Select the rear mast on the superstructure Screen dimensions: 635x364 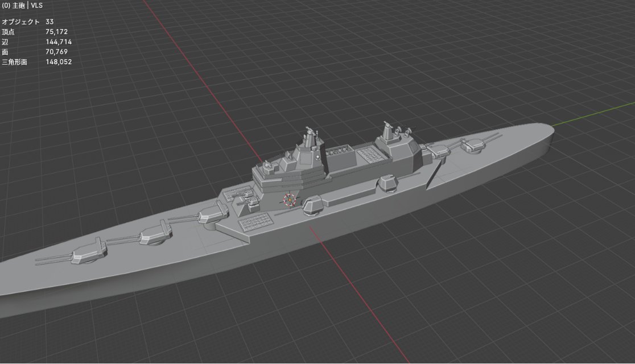pos(389,132)
